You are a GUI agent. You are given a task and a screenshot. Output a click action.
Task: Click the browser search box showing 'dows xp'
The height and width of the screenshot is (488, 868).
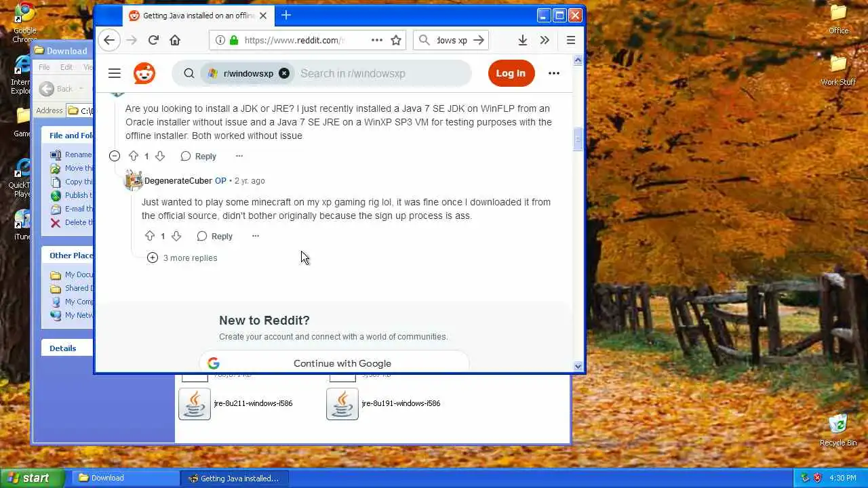coord(452,40)
